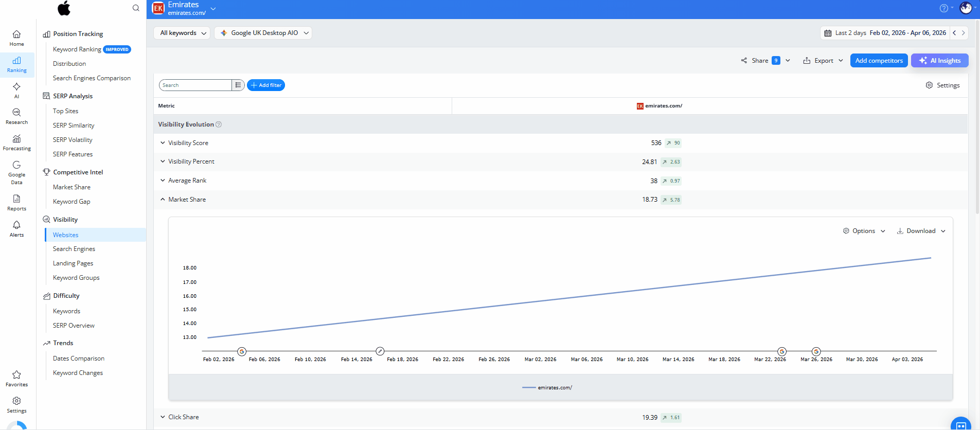Open the Reports sidebar icon
980x430 pixels.
pos(16,203)
